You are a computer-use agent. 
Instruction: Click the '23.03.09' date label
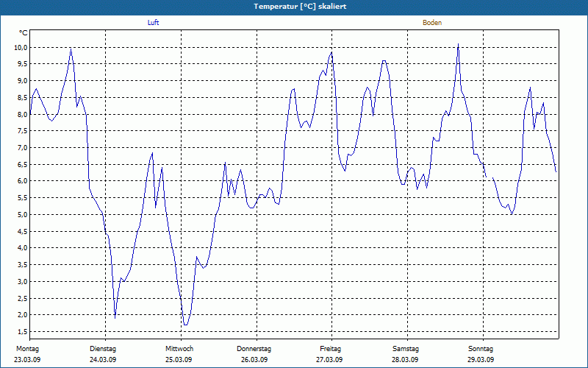(x=27, y=360)
